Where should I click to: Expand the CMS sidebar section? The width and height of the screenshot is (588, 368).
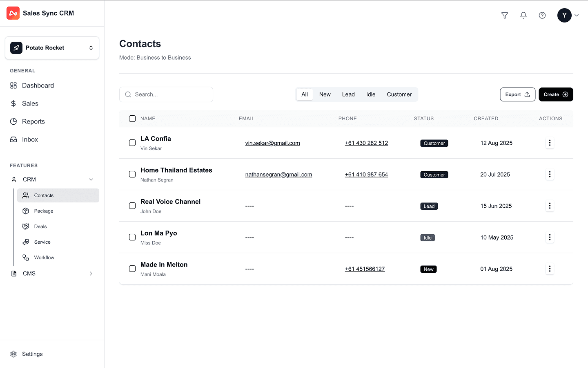tap(91, 274)
